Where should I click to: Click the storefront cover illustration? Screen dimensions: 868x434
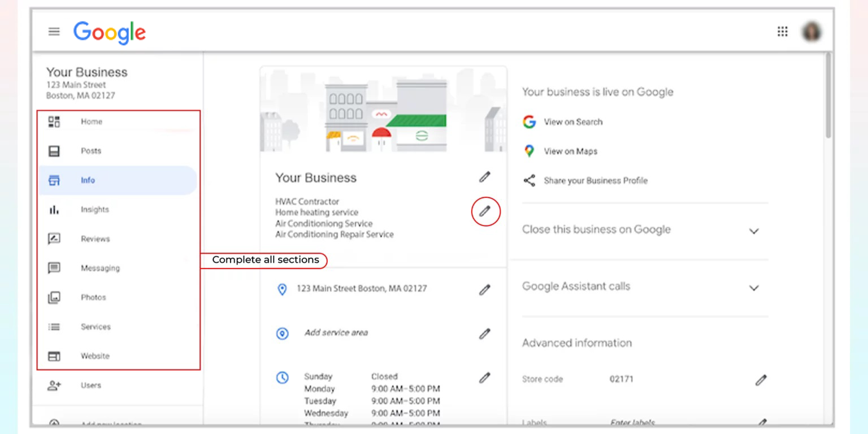click(x=383, y=110)
